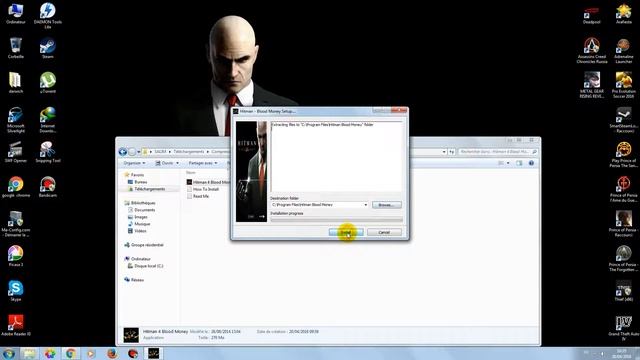This screenshot has width=640, height=360.
Task: Open Browse for destination folder
Action: (386, 205)
